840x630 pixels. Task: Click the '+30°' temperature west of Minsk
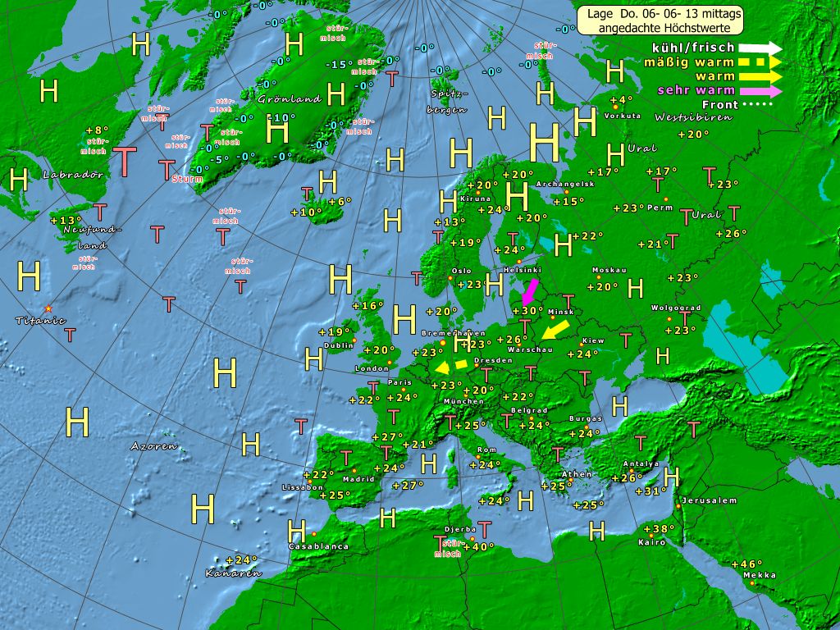pos(528,311)
